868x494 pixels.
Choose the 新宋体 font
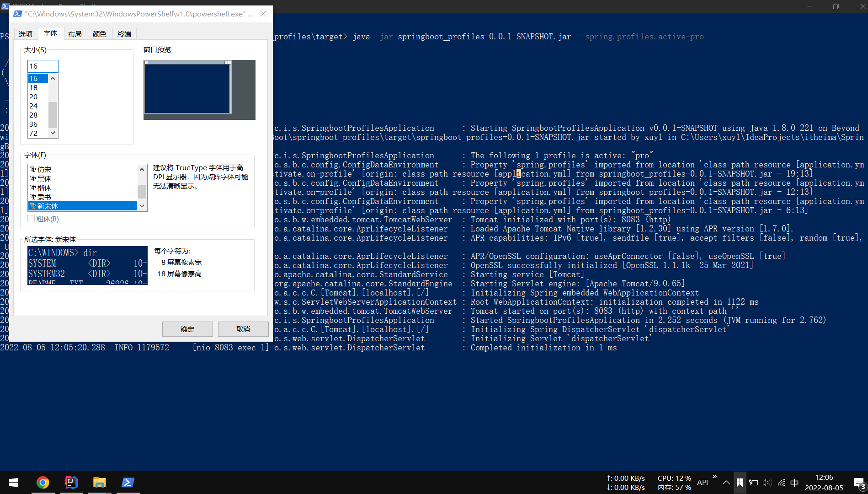(x=82, y=206)
